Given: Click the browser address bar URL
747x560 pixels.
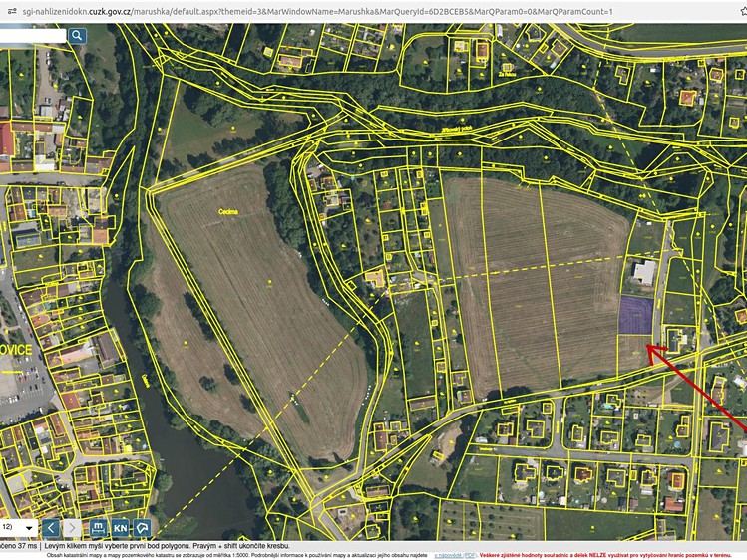Looking at the screenshot, I should click(x=318, y=11).
